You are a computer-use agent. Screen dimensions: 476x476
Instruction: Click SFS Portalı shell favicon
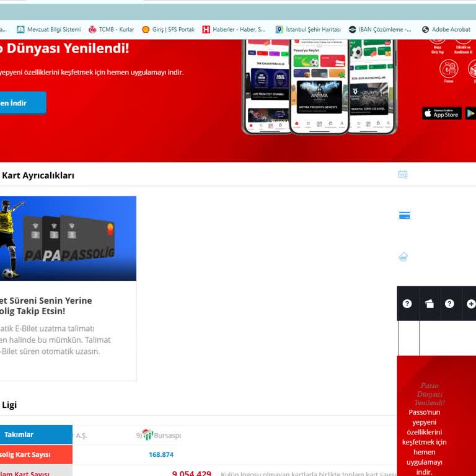[x=146, y=30]
